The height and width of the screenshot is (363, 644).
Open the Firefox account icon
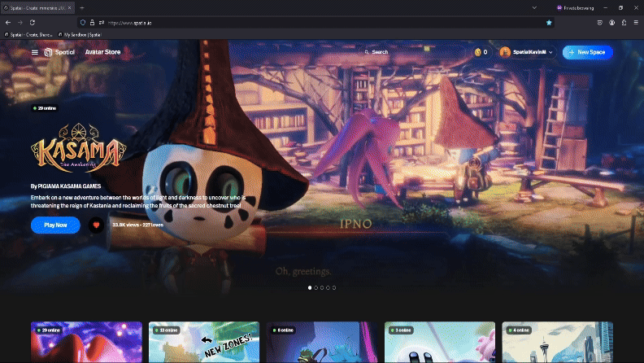612,23
